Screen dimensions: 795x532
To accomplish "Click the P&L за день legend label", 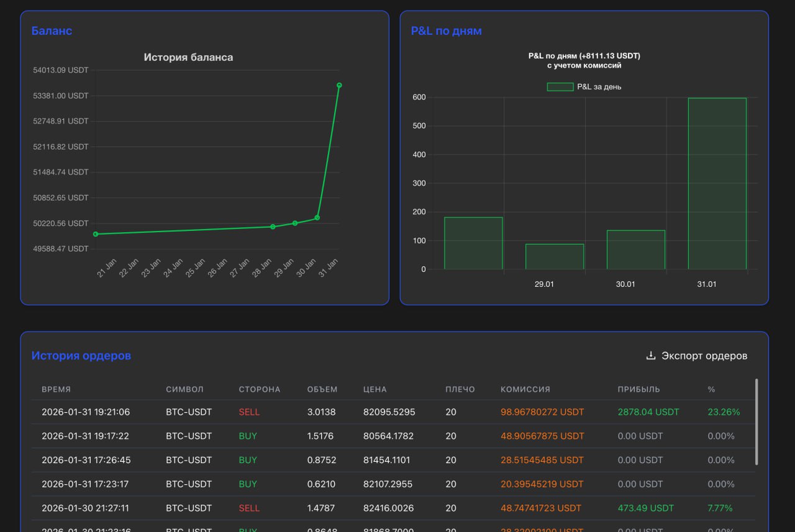I will click(599, 87).
